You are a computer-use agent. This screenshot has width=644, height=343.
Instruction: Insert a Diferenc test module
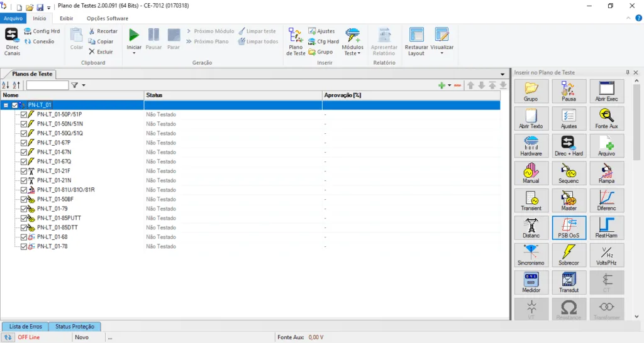[x=606, y=200]
